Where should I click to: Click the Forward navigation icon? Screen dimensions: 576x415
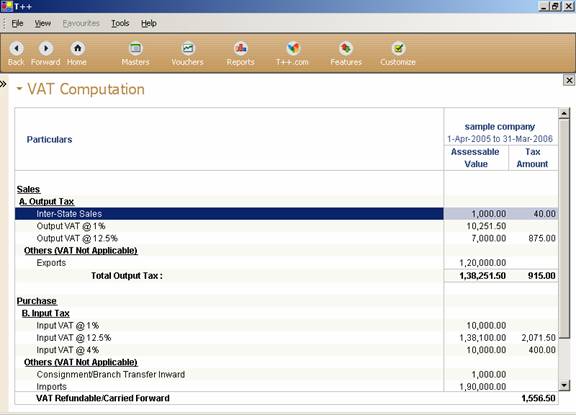[46, 48]
